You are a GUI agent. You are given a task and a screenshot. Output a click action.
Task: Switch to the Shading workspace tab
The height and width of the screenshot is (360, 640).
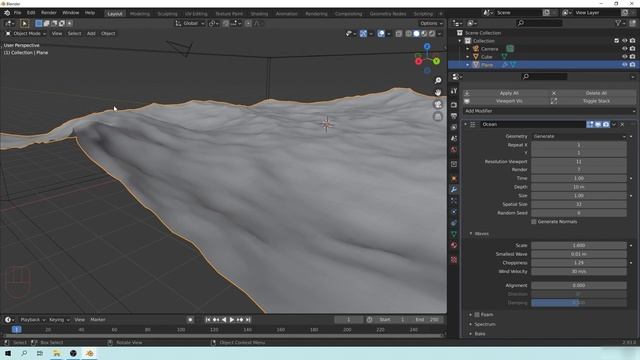point(259,14)
